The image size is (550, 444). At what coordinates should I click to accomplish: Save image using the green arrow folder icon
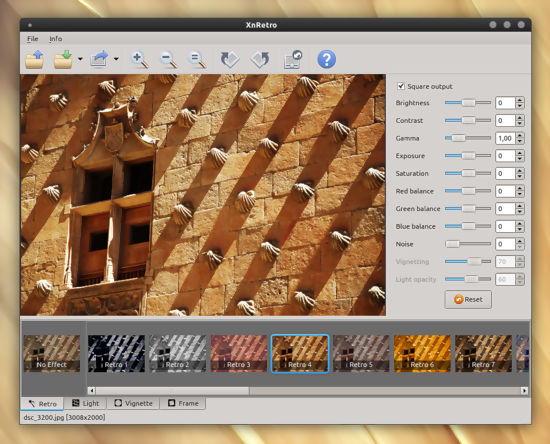click(63, 60)
